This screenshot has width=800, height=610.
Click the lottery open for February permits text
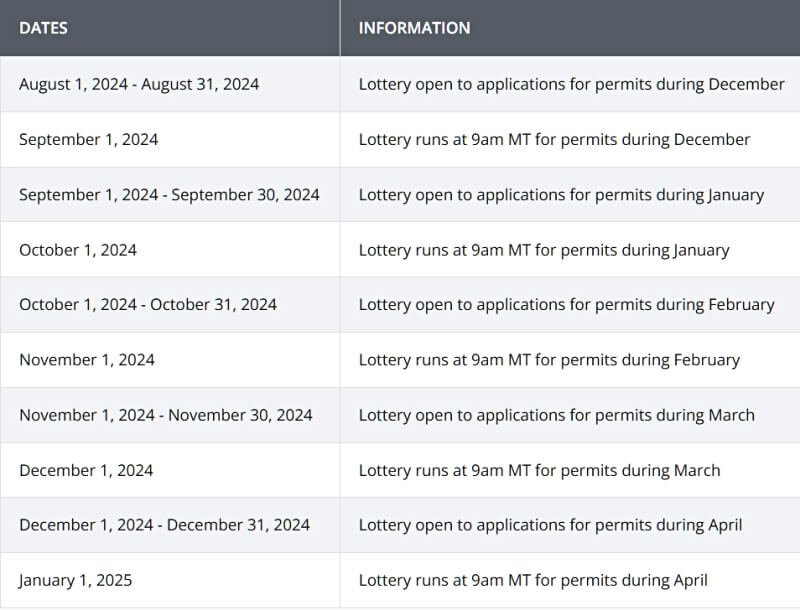click(x=566, y=304)
